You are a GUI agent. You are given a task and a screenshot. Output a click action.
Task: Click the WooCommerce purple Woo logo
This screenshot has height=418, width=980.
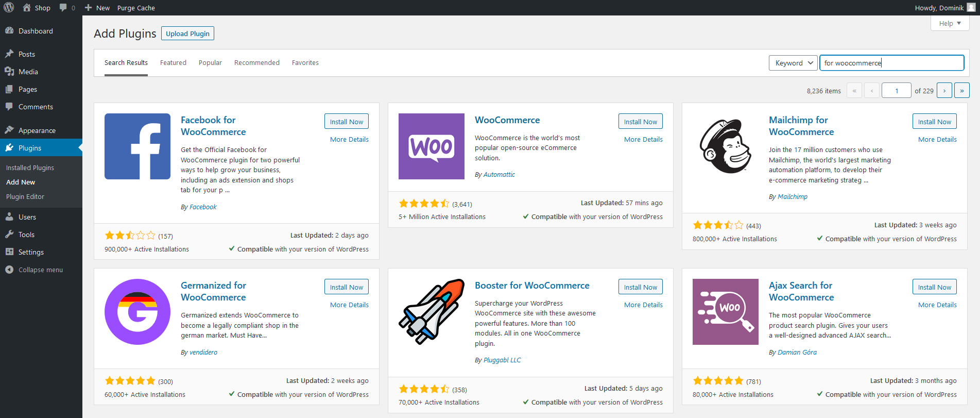432,146
